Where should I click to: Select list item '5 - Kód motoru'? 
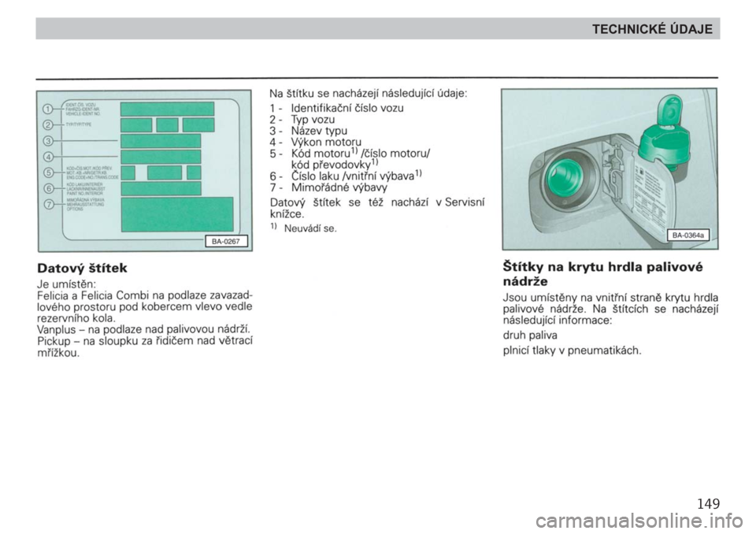click(x=350, y=154)
